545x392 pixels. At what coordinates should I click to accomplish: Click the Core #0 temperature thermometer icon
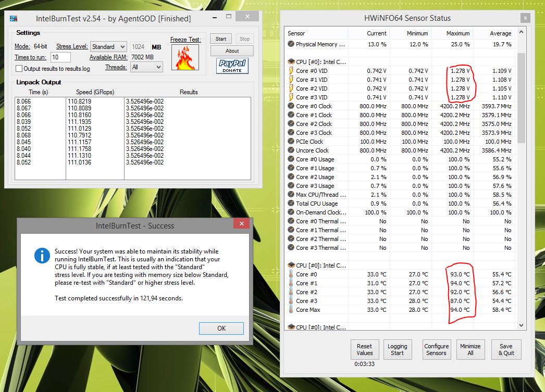291,274
